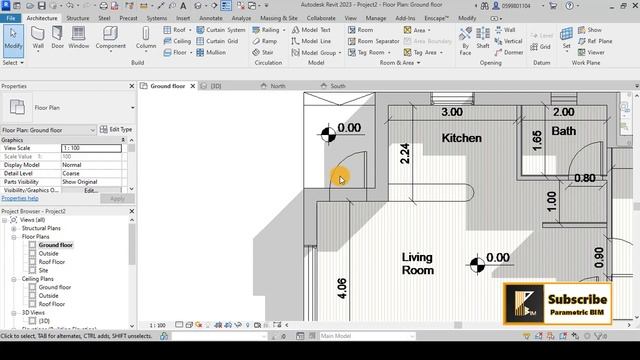Activate the Modify tool

[x=13, y=40]
